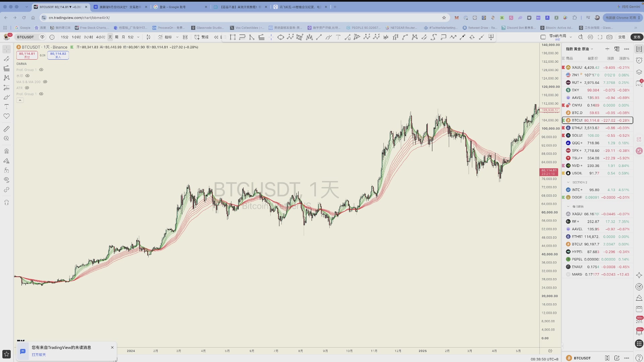This screenshot has width=644, height=362.
Task: Enter fullscreen mode for the chart
Action: point(600,37)
